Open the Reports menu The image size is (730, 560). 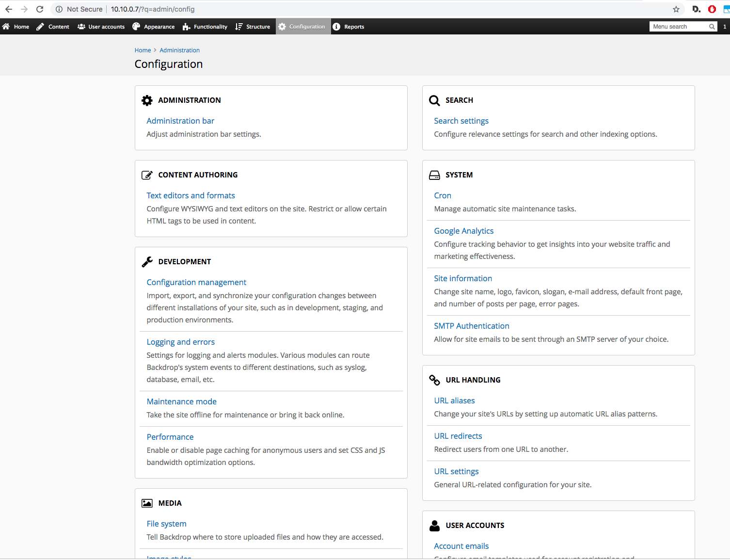(354, 27)
